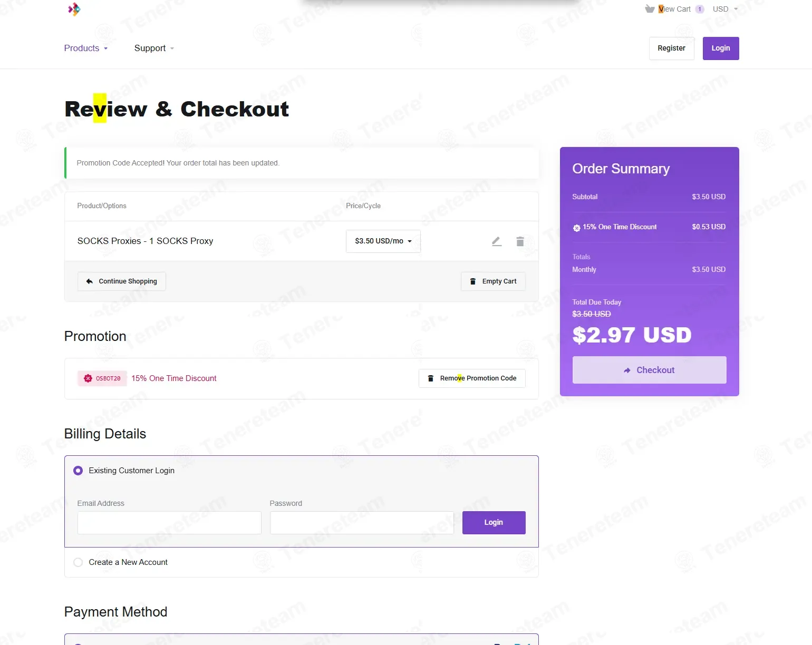Click the discount badge icon in Order Summary
This screenshot has height=645, width=812.
577,228
